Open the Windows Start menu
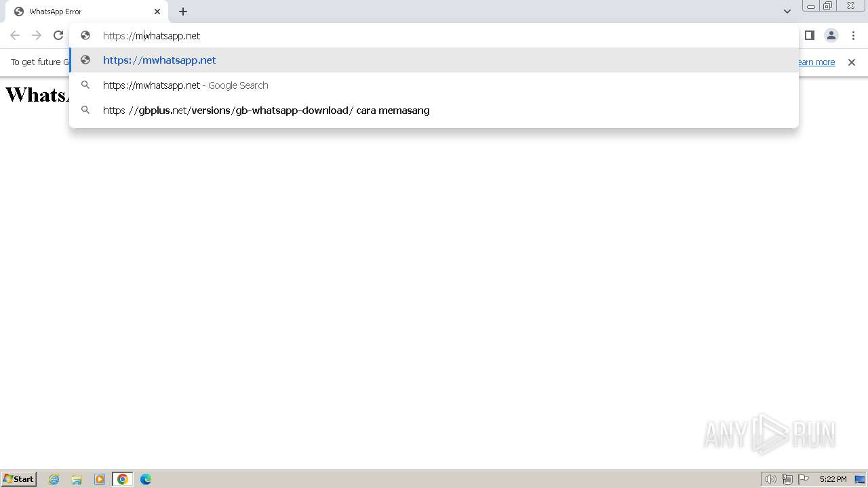Screen dimensions: 868x488 (x=19, y=479)
